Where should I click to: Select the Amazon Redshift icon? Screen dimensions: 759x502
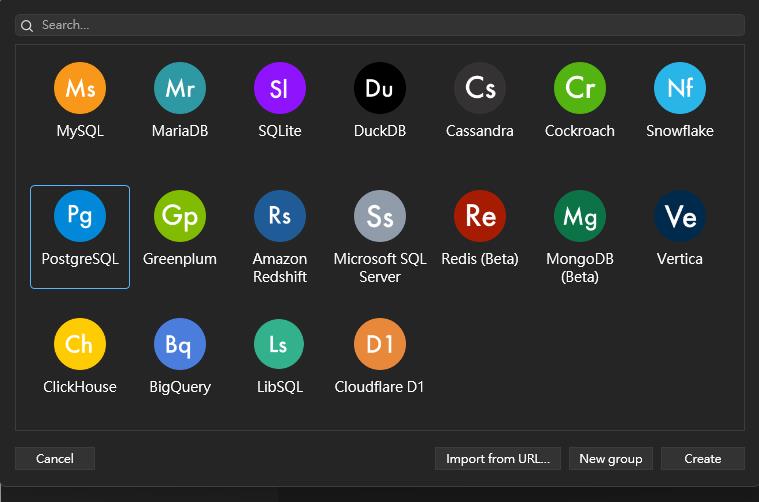(280, 216)
